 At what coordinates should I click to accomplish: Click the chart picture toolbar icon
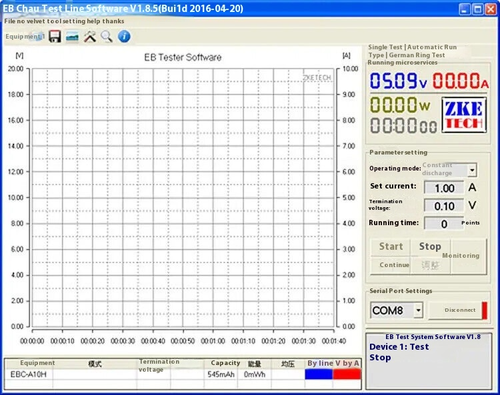pyautogui.click(x=72, y=37)
